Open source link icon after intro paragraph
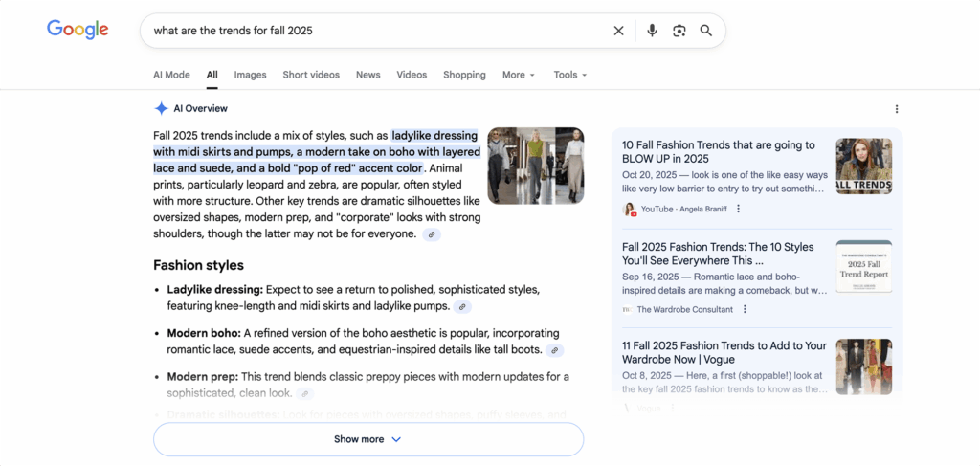This screenshot has height=466, width=980. click(432, 234)
